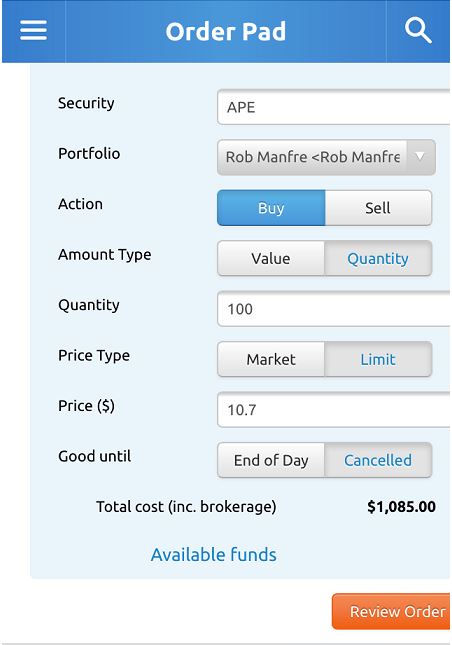Select Good until End of Day
This screenshot has width=452, height=645.
click(271, 460)
